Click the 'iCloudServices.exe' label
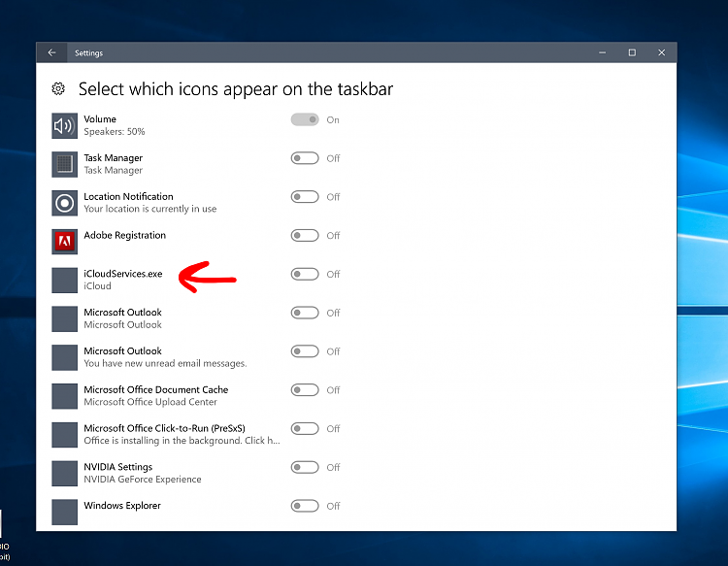This screenshot has width=728, height=566. pos(123,274)
